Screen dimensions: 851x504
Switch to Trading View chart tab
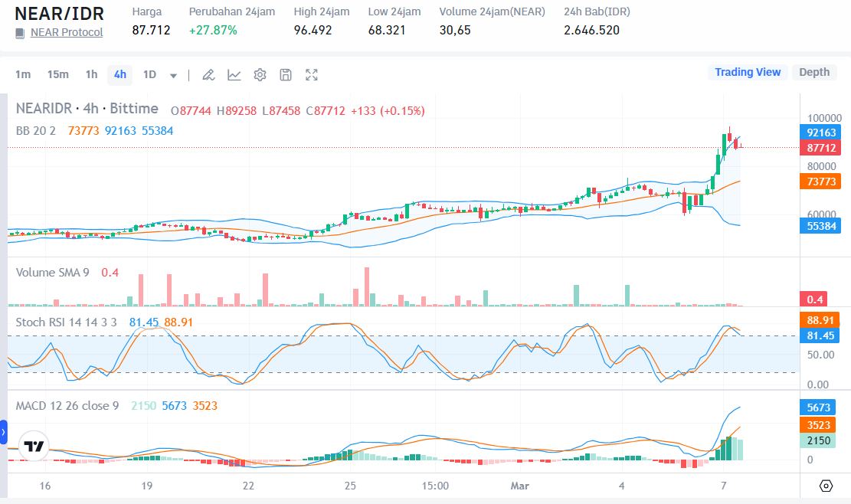[x=748, y=72]
